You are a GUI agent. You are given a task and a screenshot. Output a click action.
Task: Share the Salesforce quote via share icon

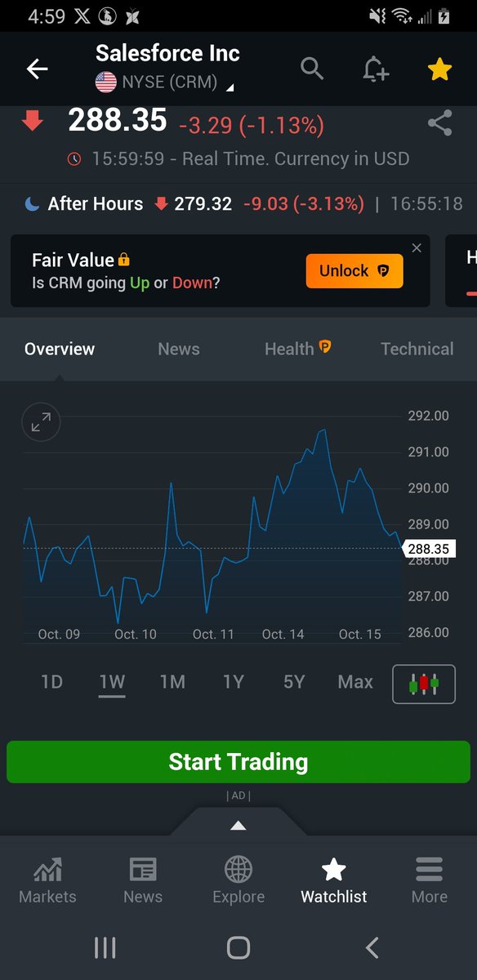(439, 124)
